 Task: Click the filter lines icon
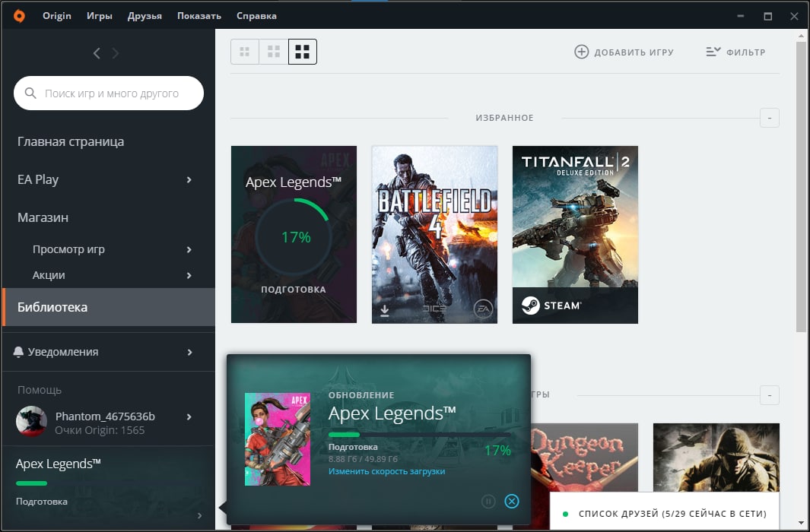click(713, 52)
